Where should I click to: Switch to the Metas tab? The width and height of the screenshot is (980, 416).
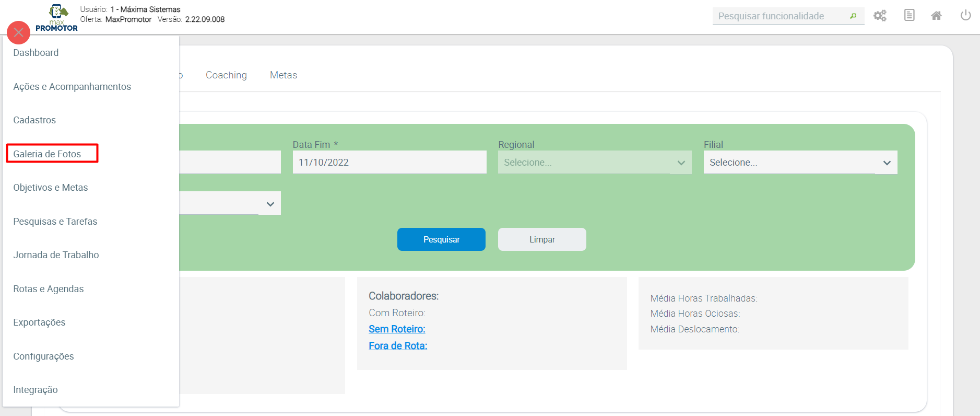point(284,75)
